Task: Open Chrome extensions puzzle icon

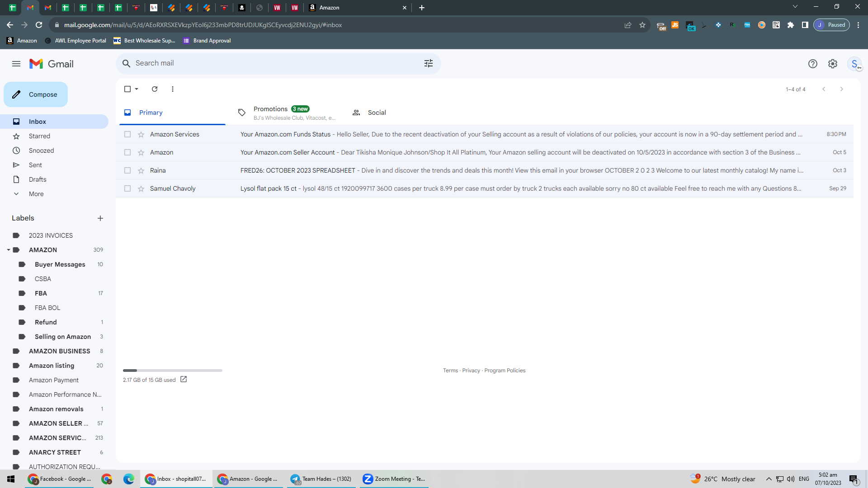Action: 791,25
